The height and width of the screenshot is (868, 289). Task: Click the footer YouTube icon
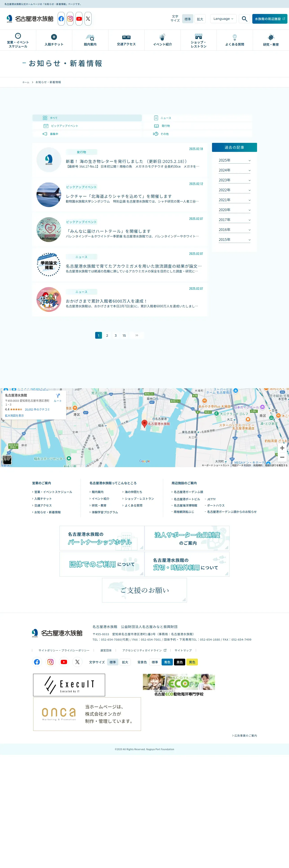(x=64, y=662)
